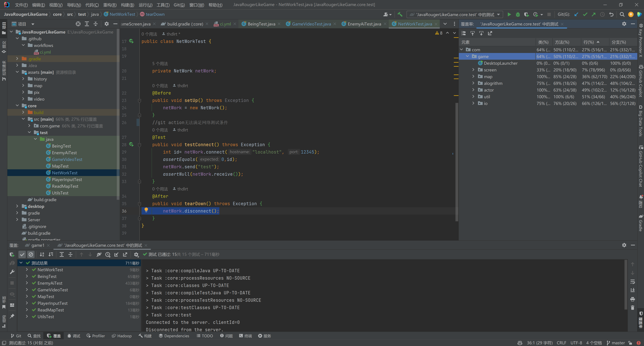644x346 pixels.
Task: Click the Build hammer icon
Action: pos(400,14)
